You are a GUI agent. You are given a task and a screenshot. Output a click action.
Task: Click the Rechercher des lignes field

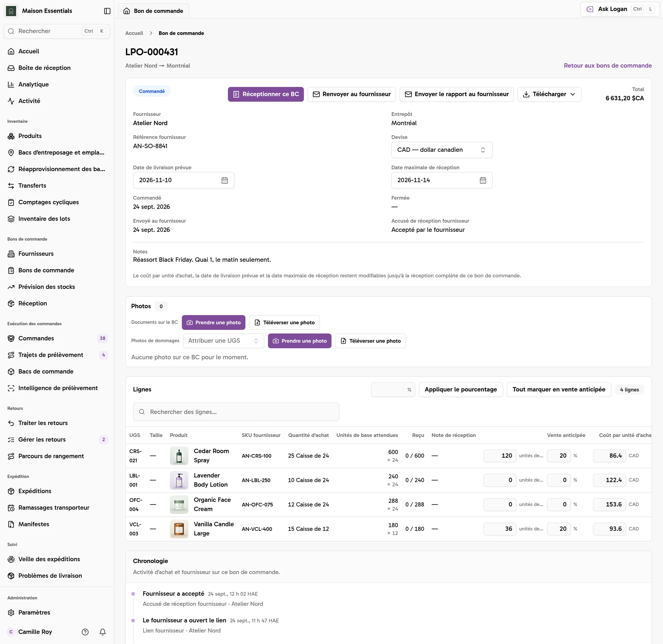[236, 412]
